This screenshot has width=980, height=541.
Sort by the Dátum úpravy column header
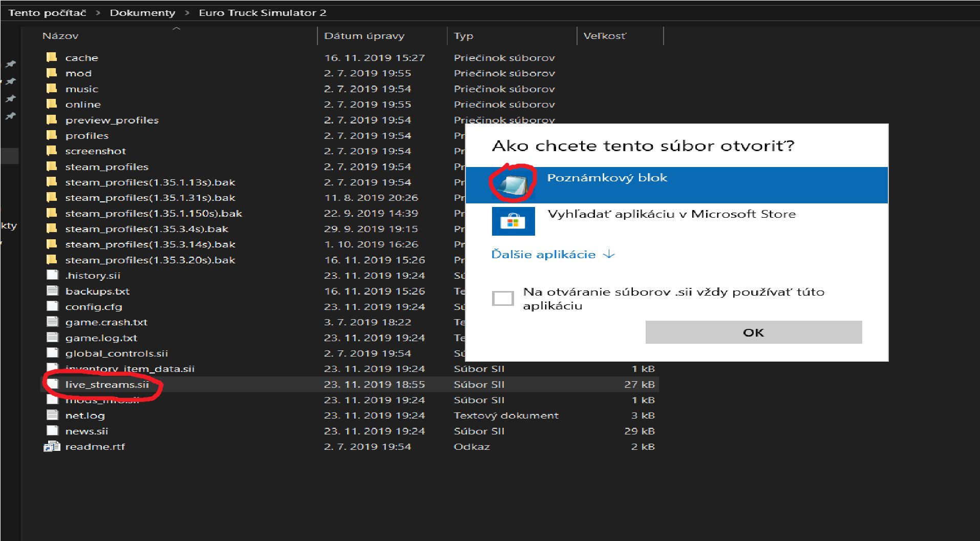[364, 36]
